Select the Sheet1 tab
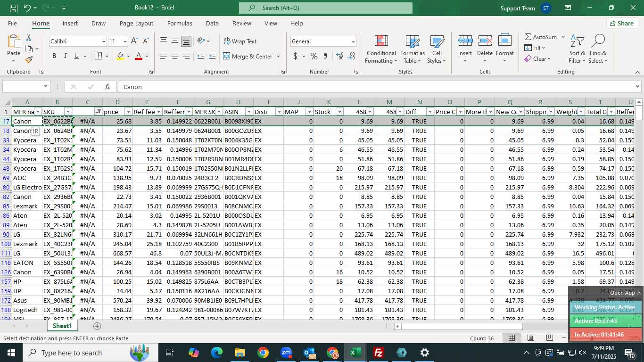 [x=62, y=326]
